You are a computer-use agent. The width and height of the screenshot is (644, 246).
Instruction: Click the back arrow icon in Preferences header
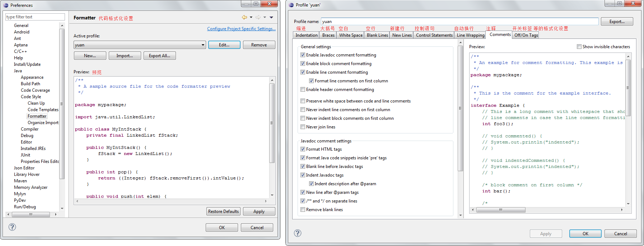pos(244,17)
